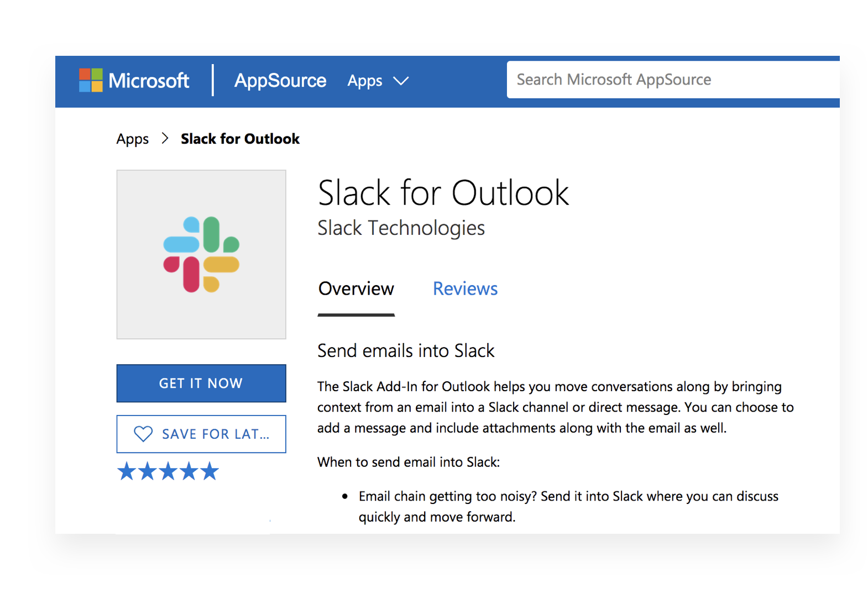The height and width of the screenshot is (599, 868).
Task: Click Slack Technologies publisher name
Action: coord(401,228)
